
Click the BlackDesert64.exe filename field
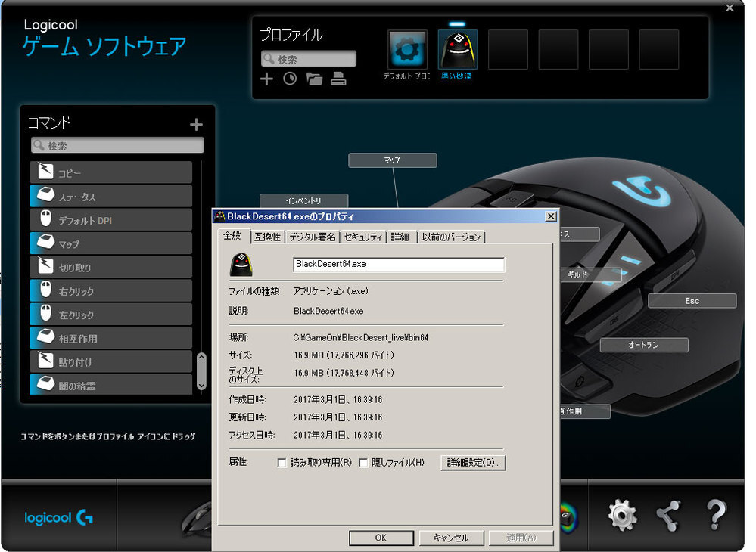399,264
